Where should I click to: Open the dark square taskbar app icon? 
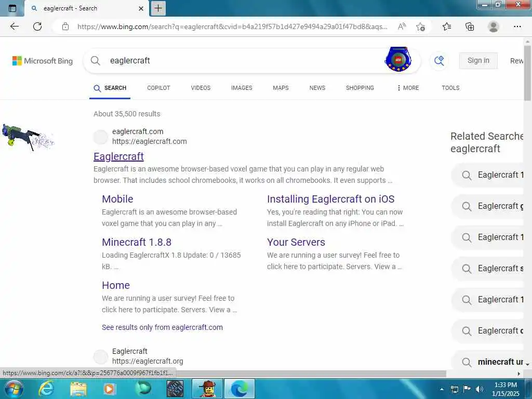175,389
